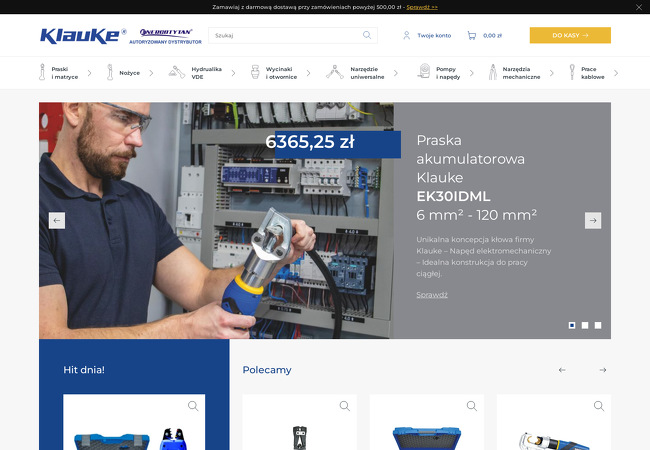Open Pompy i napędy menu
The width and height of the screenshot is (650, 450).
pyautogui.click(x=448, y=73)
